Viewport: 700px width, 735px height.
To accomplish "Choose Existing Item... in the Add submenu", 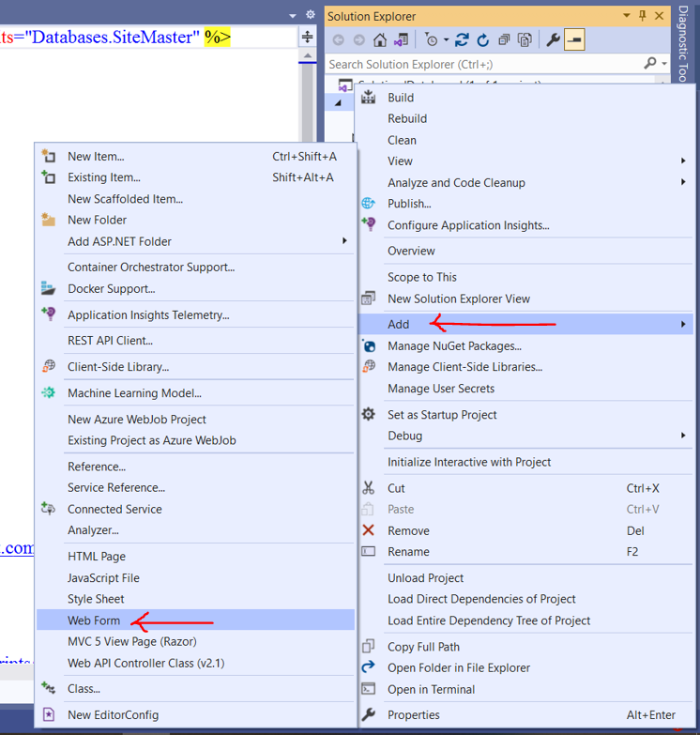I will tap(195, 177).
